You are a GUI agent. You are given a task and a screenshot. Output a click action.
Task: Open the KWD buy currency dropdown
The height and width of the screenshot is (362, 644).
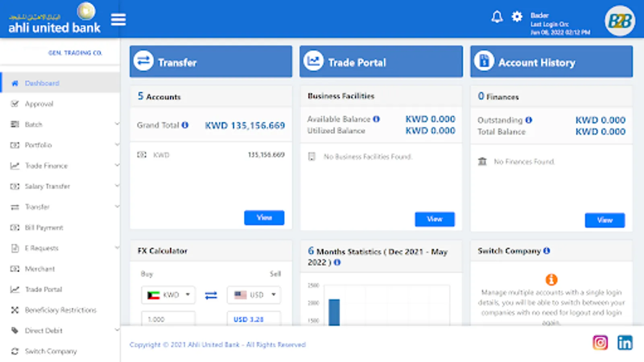pos(168,295)
